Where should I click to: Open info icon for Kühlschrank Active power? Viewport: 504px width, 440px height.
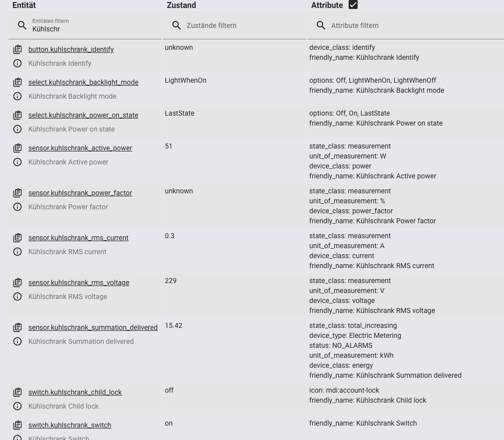point(17,162)
